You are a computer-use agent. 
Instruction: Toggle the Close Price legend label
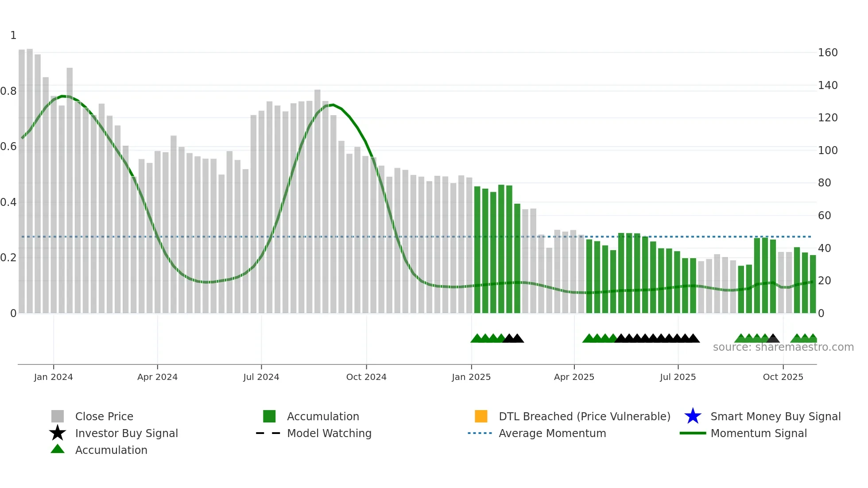coord(104,416)
